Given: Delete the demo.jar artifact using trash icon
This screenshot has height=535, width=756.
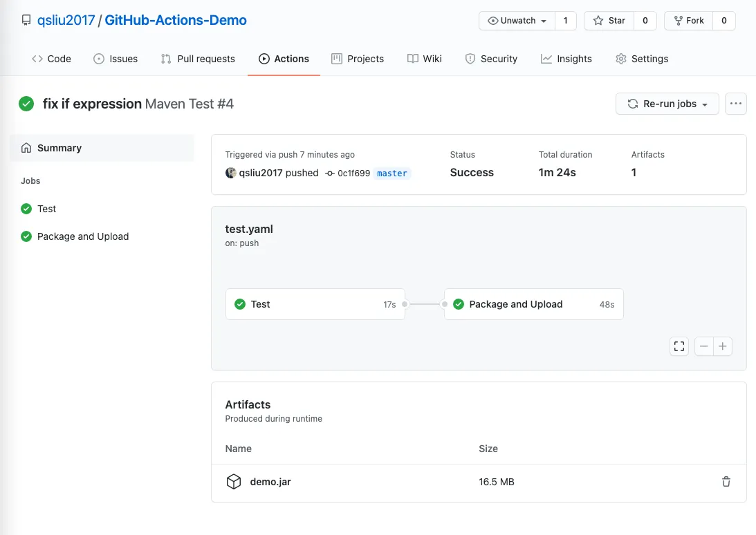Looking at the screenshot, I should 726,482.
